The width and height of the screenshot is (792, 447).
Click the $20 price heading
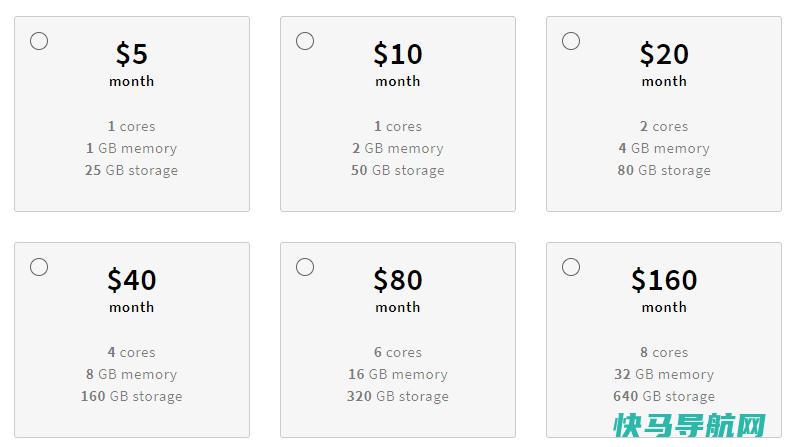(x=664, y=54)
